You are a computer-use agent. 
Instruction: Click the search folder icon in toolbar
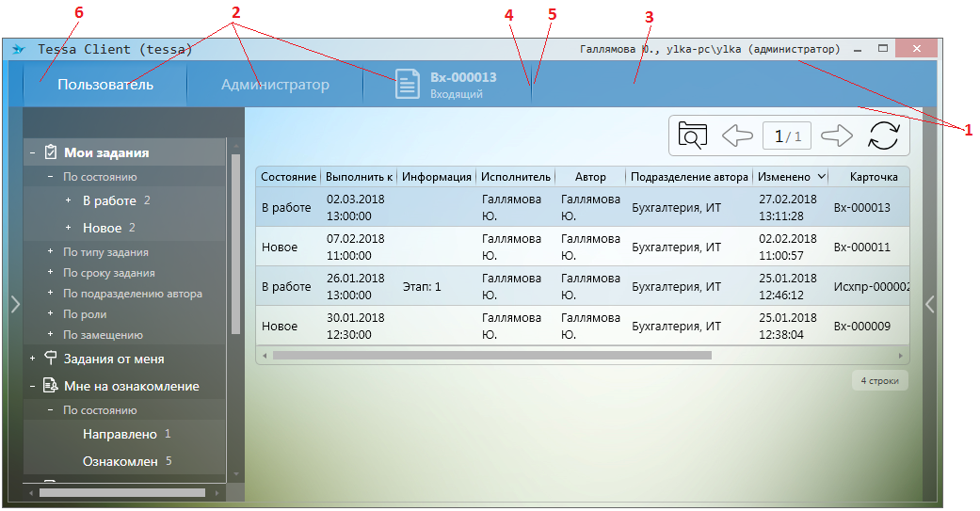pos(692,136)
